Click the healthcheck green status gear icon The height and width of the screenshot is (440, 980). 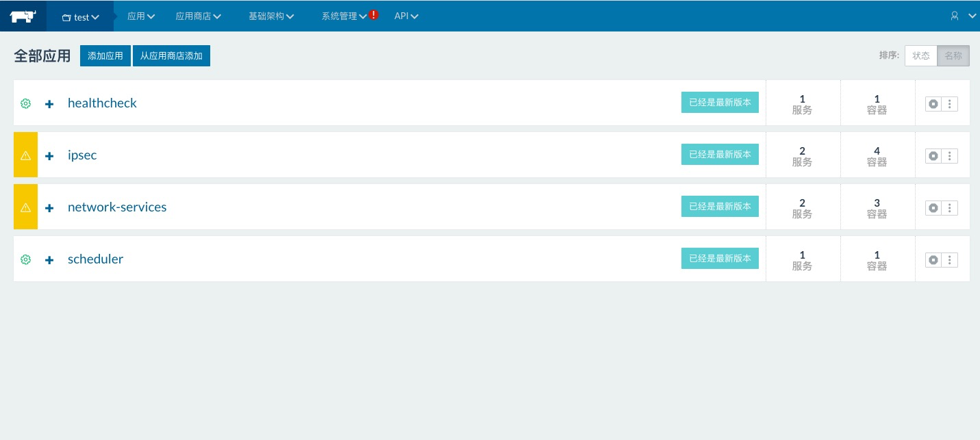[26, 104]
